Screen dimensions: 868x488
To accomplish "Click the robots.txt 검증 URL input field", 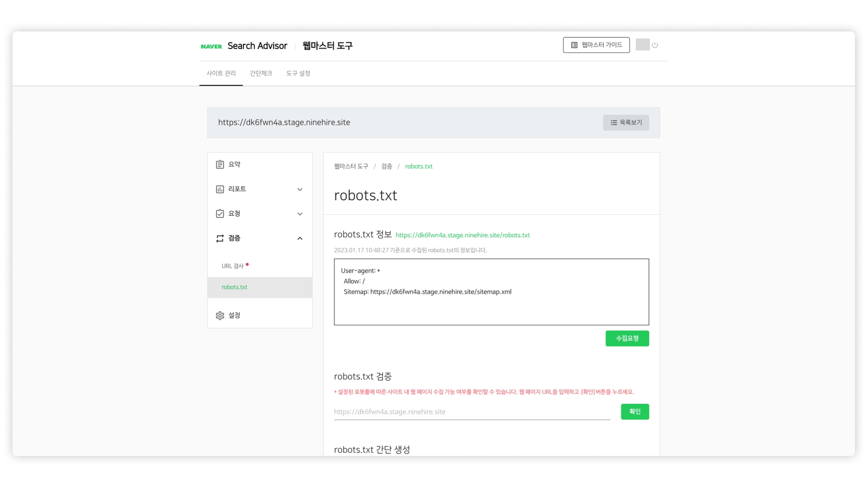I will [472, 412].
